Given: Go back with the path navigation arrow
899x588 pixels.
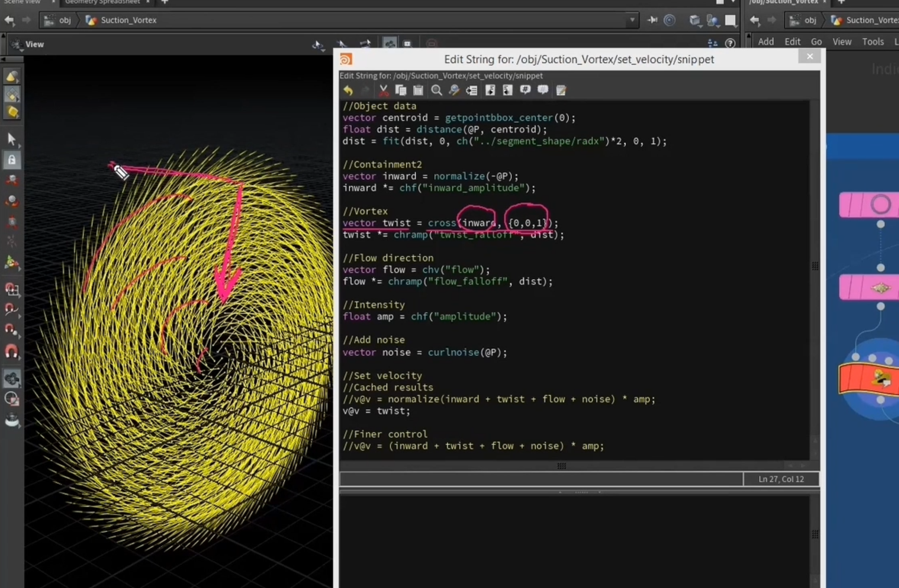Looking at the screenshot, I should coord(9,20).
